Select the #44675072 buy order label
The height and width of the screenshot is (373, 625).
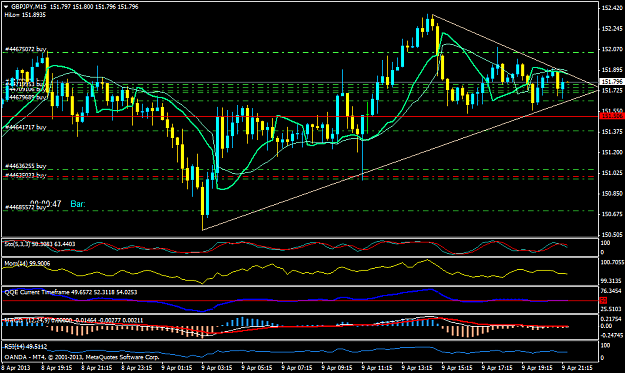pos(26,49)
